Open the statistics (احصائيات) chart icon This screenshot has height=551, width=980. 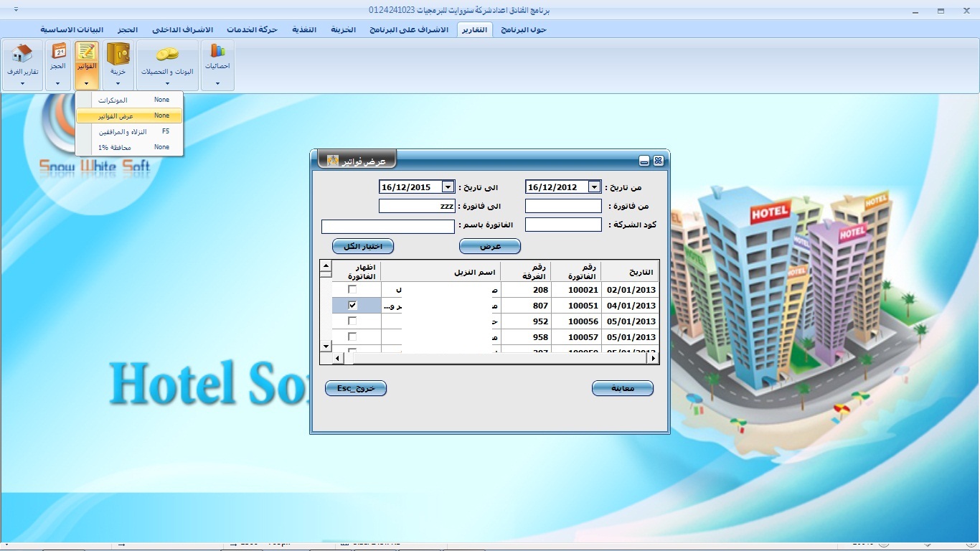(x=217, y=52)
